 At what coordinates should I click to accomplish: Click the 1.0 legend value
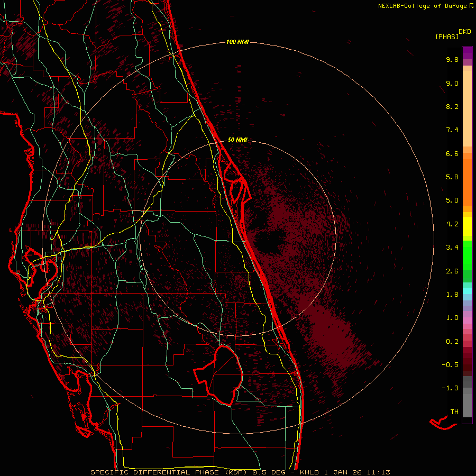coord(452,318)
